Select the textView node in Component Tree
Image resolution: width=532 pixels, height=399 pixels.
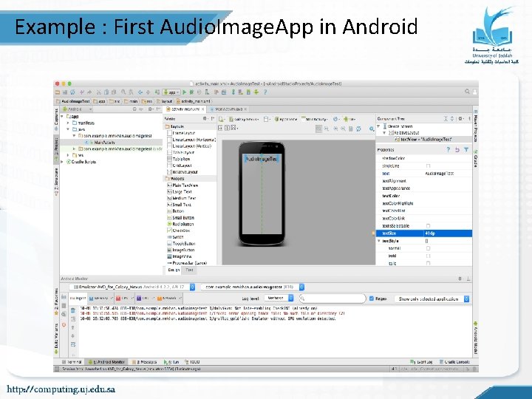point(423,139)
